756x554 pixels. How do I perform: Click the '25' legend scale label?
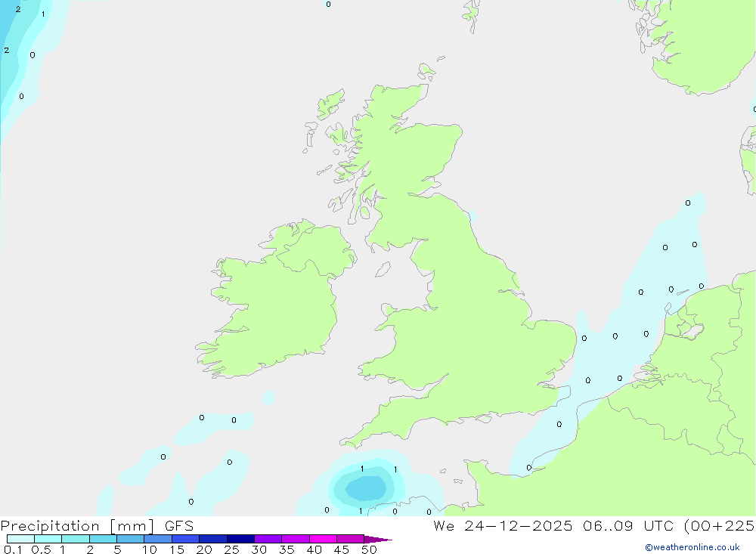(231, 549)
